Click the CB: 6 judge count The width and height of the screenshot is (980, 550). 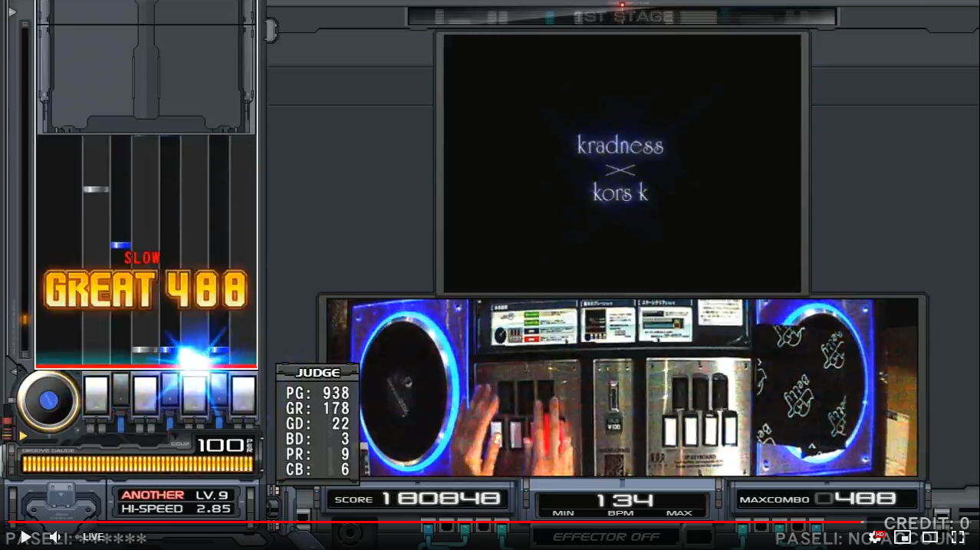click(x=317, y=470)
